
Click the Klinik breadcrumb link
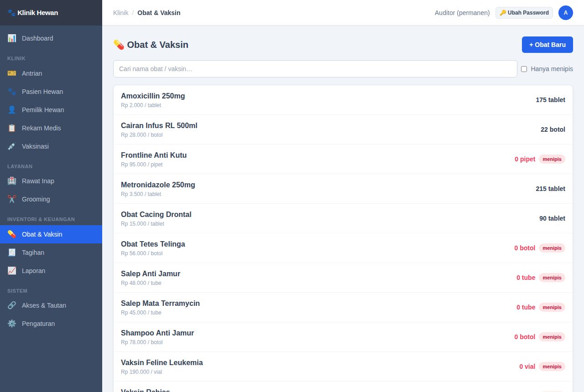(121, 13)
